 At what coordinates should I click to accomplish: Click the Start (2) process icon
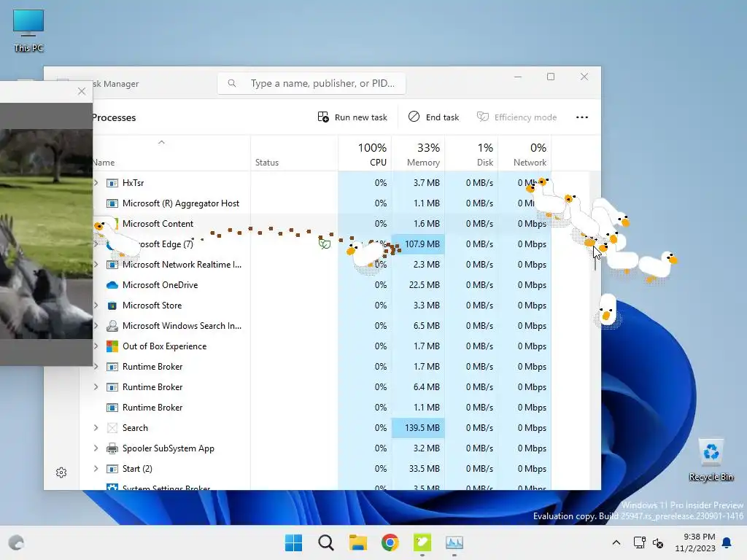click(112, 469)
